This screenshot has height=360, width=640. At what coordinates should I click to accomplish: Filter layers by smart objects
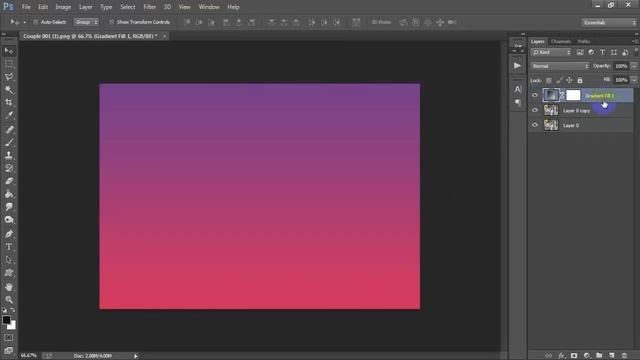625,52
